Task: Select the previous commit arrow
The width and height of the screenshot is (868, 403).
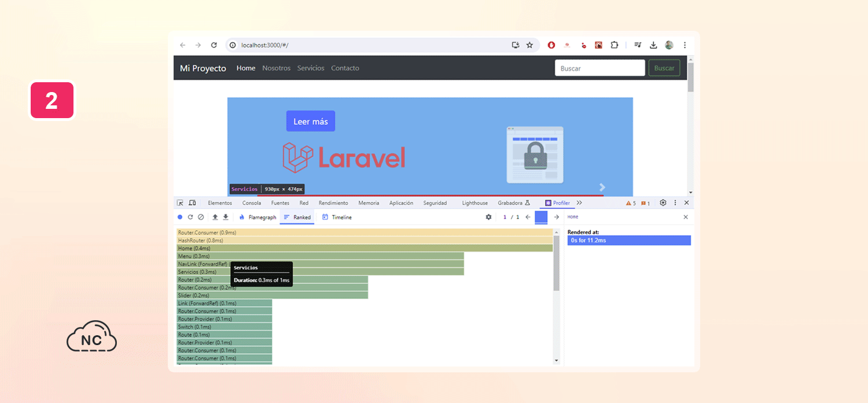Action: 528,217
